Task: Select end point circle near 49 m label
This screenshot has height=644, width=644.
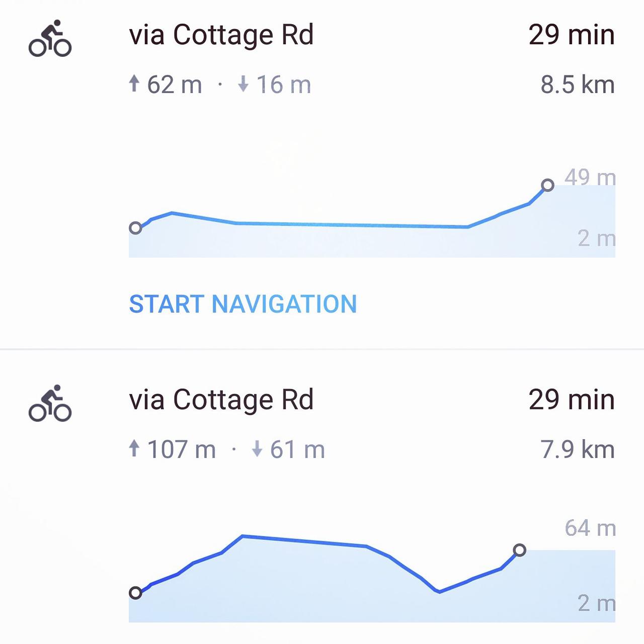Action: [548, 185]
